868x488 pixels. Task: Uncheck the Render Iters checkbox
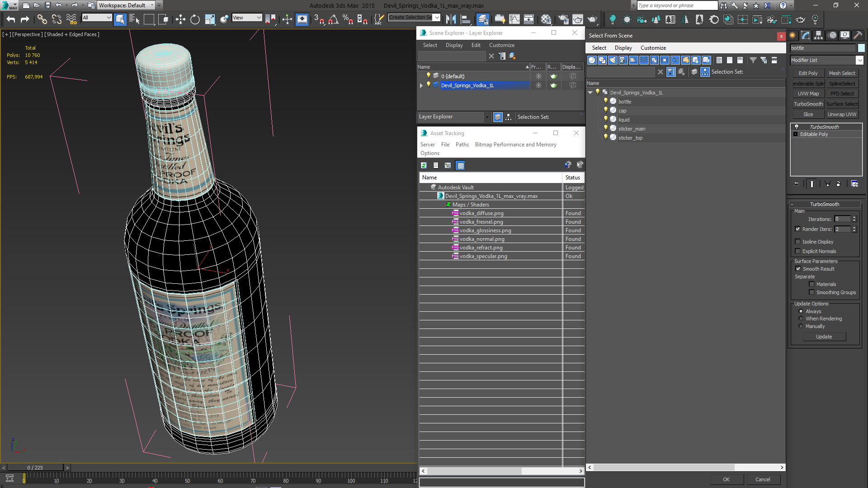(797, 229)
